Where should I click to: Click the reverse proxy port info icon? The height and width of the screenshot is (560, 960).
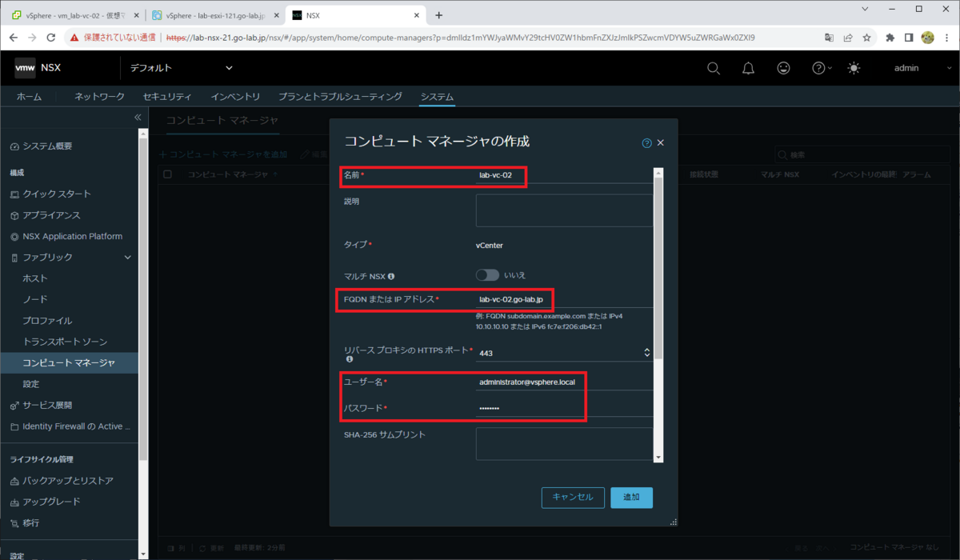[x=349, y=359]
